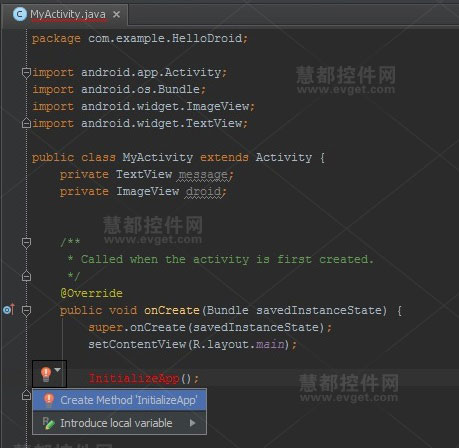Image resolution: width=459 pixels, height=448 pixels.
Task: Click the fold end marker below the lightbulb
Action: (26, 395)
